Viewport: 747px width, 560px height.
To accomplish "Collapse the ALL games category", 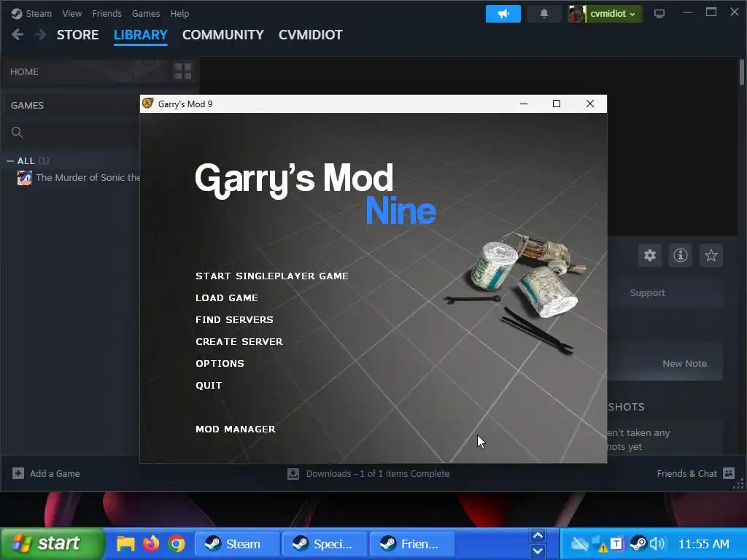I will [x=10, y=161].
